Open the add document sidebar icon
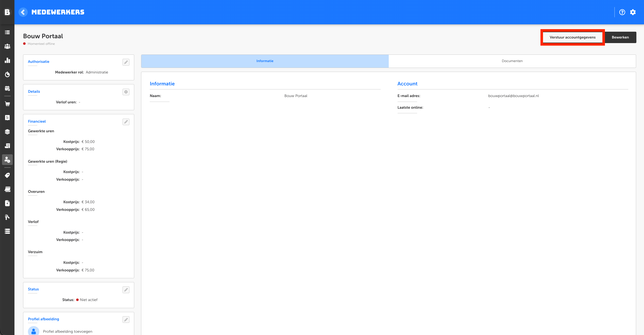Image resolution: width=644 pixels, height=335 pixels. tap(7, 203)
